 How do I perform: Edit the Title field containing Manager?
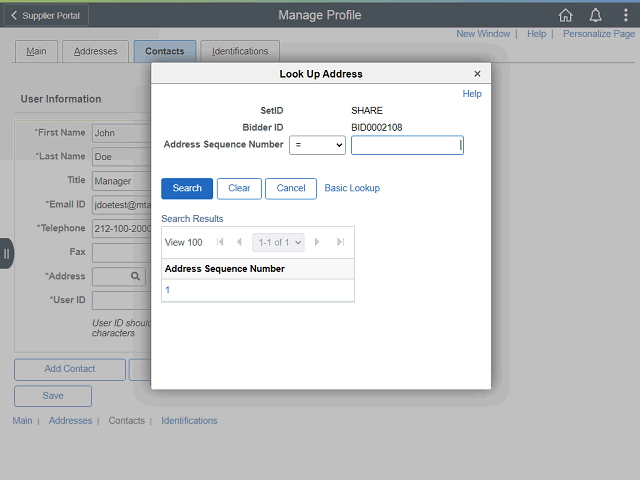[x=122, y=181]
